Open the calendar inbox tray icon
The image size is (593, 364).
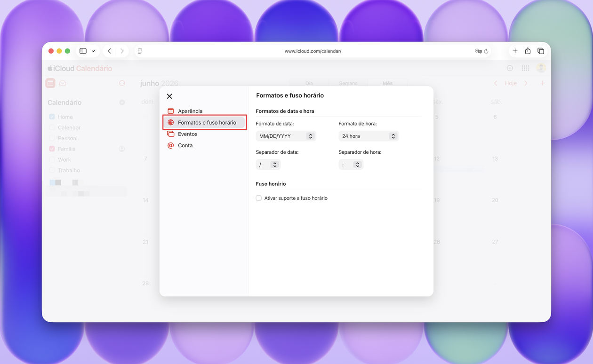pos(63,83)
